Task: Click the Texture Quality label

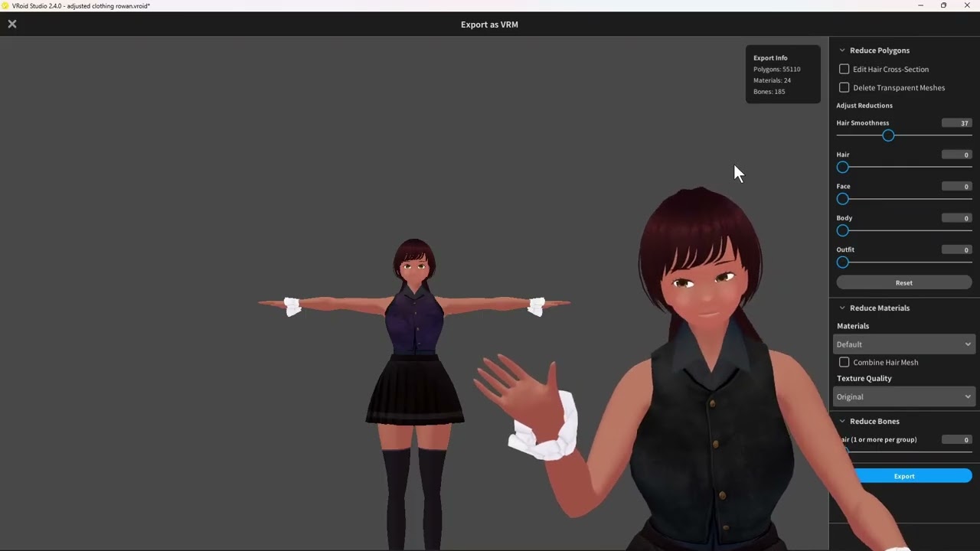Action: (x=864, y=378)
